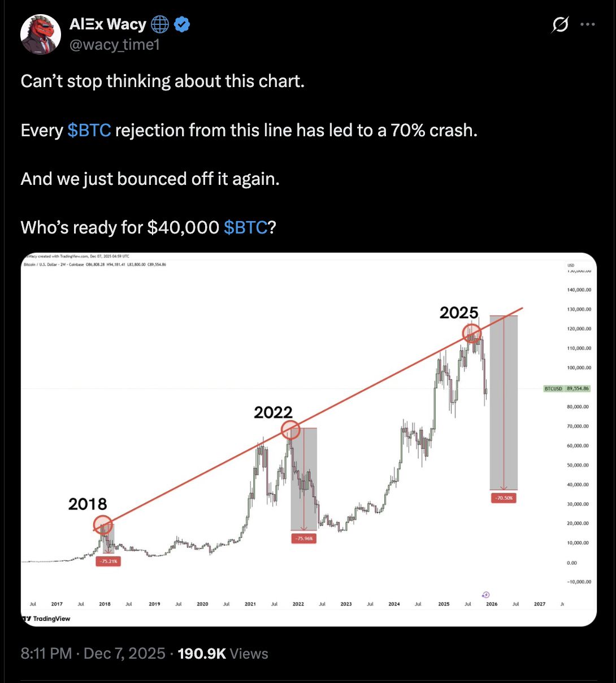Screen dimensions: 616x683
Task: Click AlEx Wacy's profile avatar
Action: pyautogui.click(x=40, y=34)
